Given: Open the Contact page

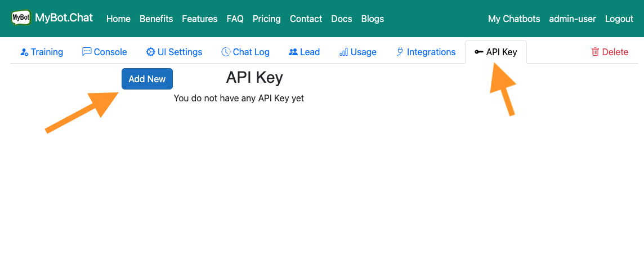Looking at the screenshot, I should pyautogui.click(x=306, y=19).
